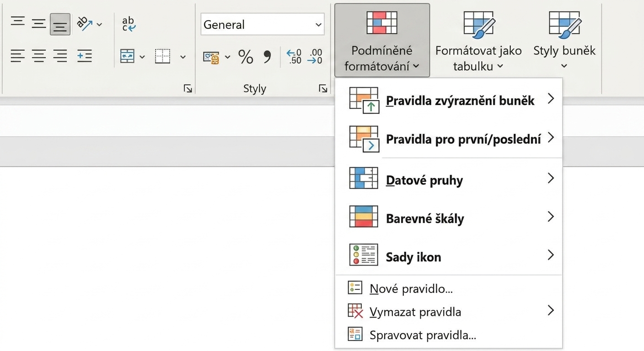Center text horizontally

(38, 56)
